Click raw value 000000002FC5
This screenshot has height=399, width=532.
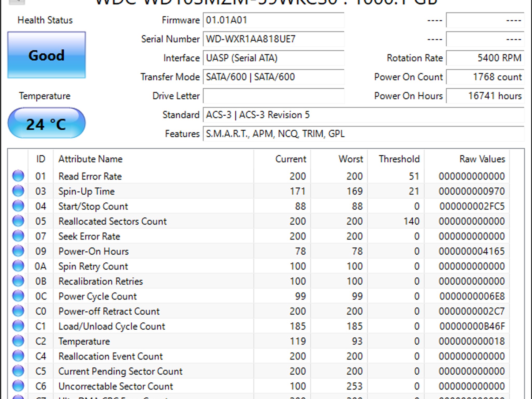472,207
